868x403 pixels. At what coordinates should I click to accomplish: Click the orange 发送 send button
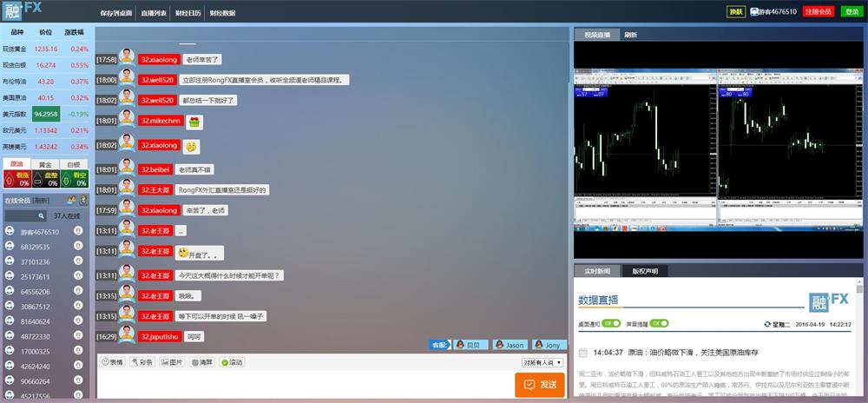[x=539, y=384]
